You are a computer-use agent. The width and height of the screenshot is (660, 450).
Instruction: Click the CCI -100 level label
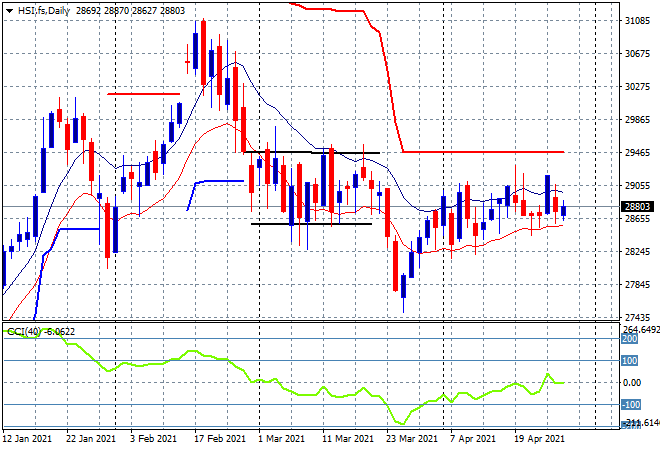(631, 405)
